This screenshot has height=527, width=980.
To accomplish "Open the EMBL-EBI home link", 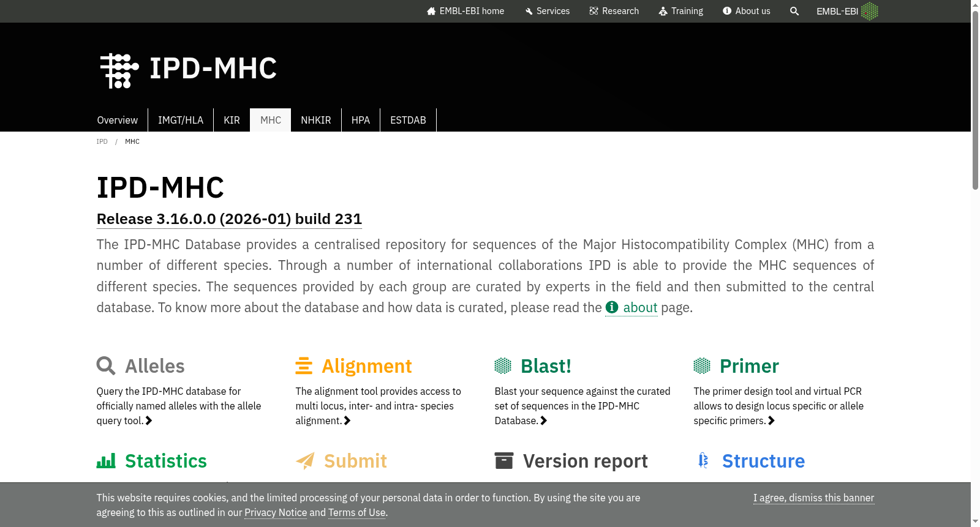I will 466,11.
